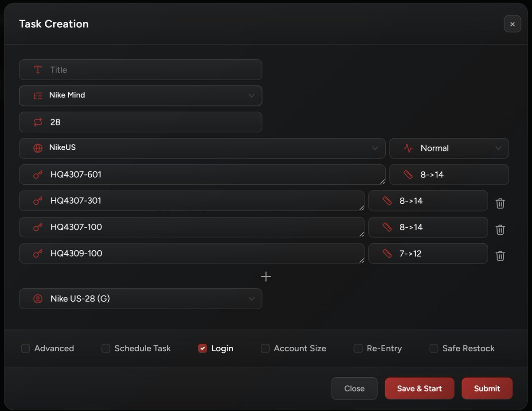Click the HQ4307-100 SKU field
This screenshot has width=532, height=411.
192,227
